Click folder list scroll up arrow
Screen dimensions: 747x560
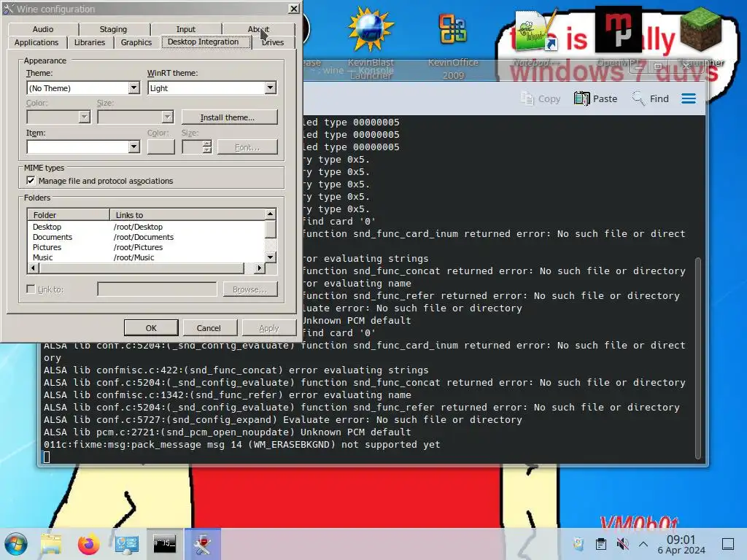[271, 214]
